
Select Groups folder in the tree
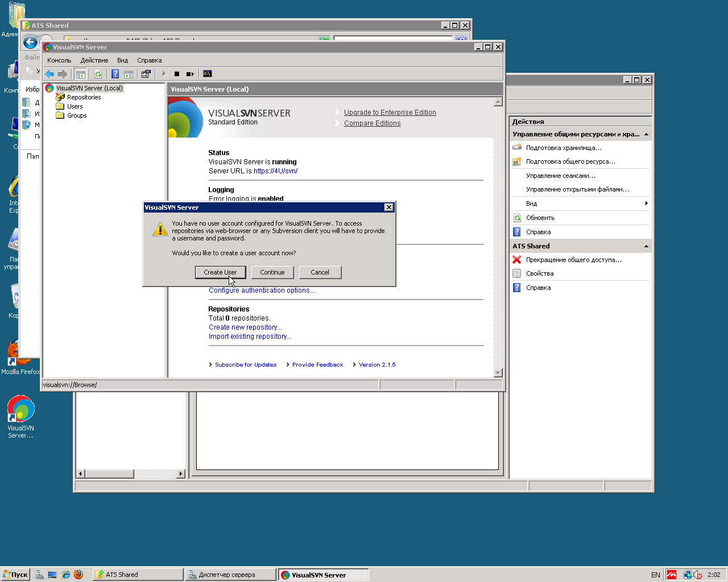[77, 115]
